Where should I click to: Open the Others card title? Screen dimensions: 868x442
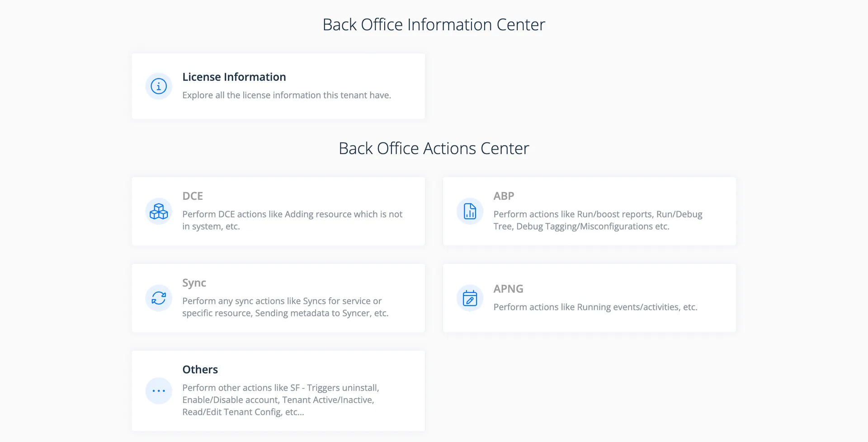point(200,369)
